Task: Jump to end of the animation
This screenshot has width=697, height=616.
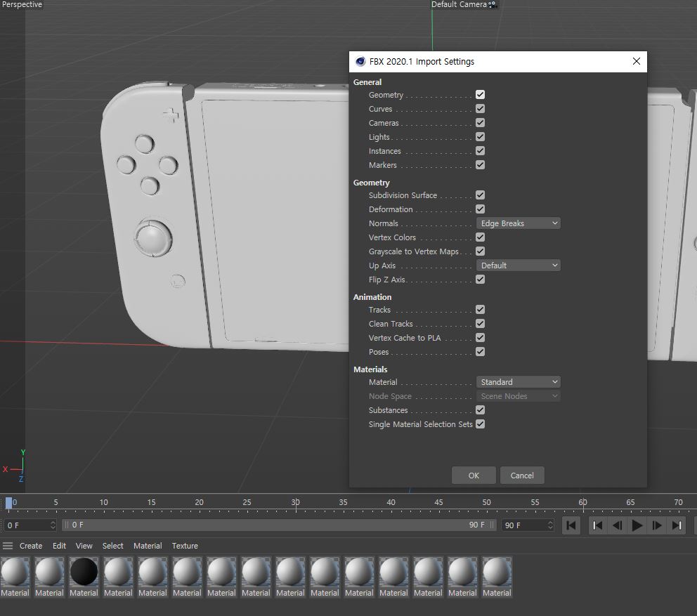Action: click(677, 525)
